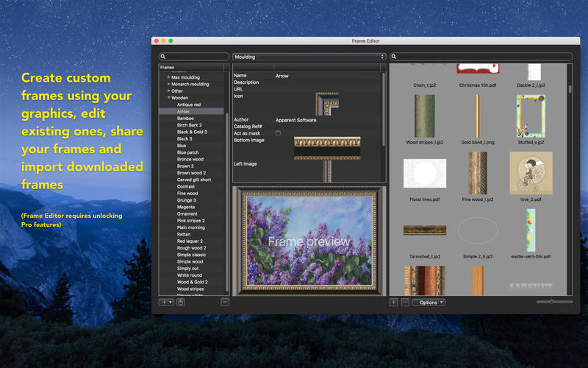
Task: Expand the Monarch moulding category
Action: tap(169, 84)
